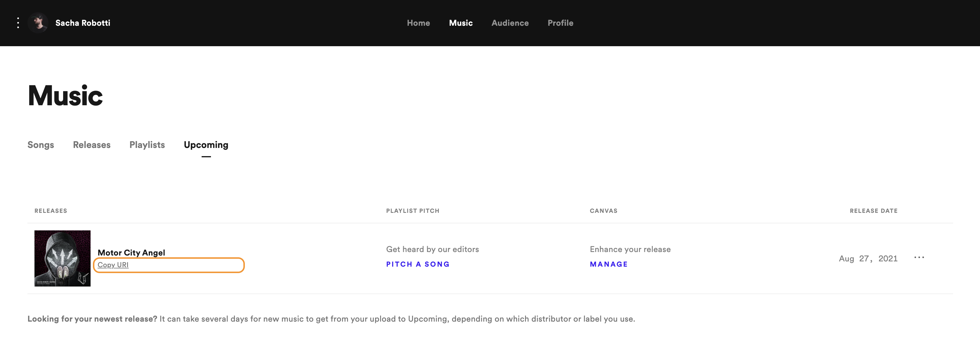Open the Audience section

coord(510,23)
